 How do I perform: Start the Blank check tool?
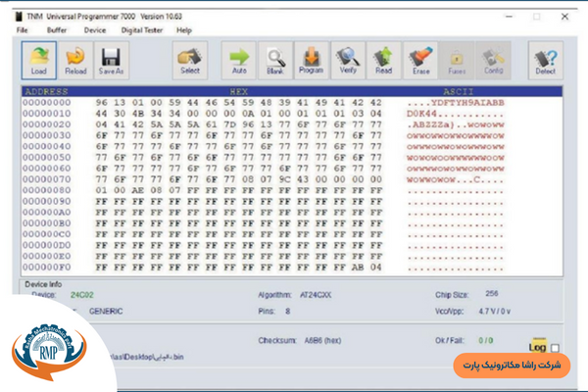click(274, 60)
